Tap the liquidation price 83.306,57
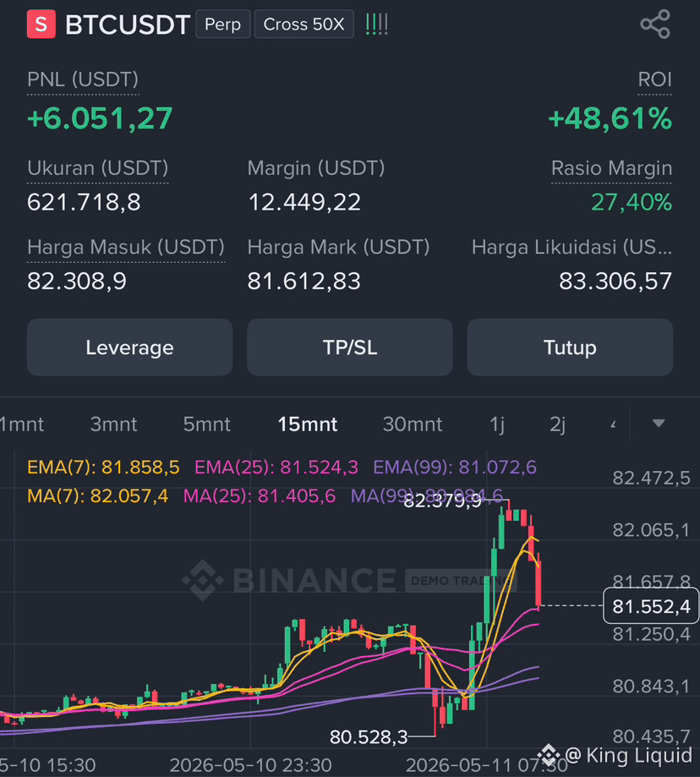The width and height of the screenshot is (700, 777). click(615, 281)
